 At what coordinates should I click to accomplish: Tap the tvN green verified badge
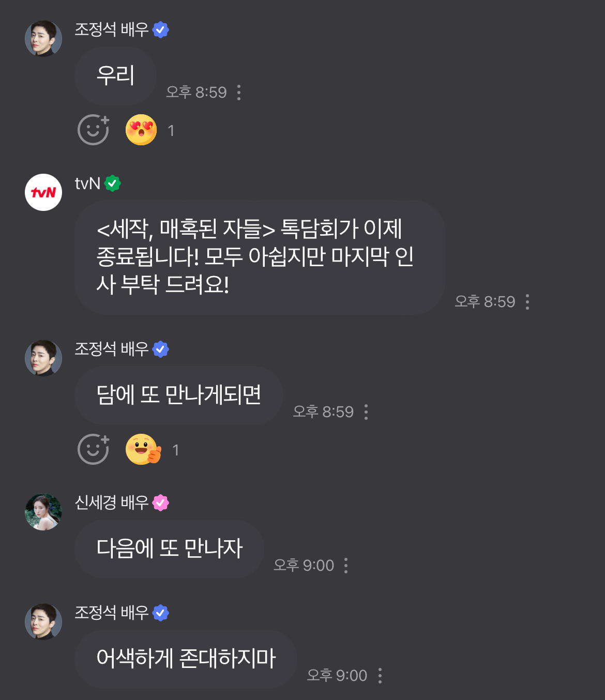[112, 183]
